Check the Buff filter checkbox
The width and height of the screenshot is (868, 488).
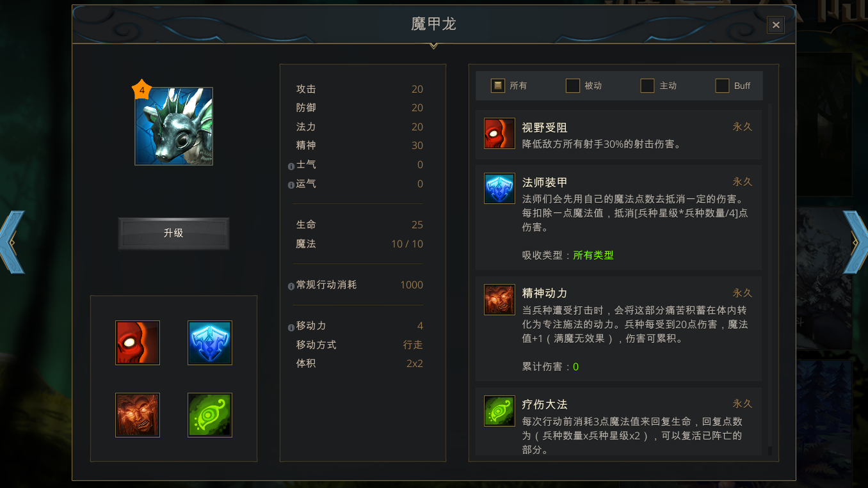tap(722, 86)
